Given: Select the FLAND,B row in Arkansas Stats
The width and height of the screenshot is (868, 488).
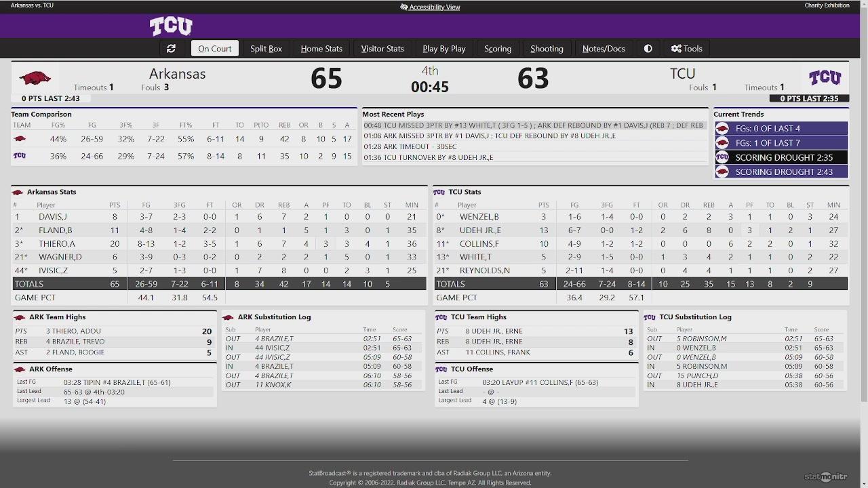Looking at the screenshot, I should pyautogui.click(x=220, y=230).
